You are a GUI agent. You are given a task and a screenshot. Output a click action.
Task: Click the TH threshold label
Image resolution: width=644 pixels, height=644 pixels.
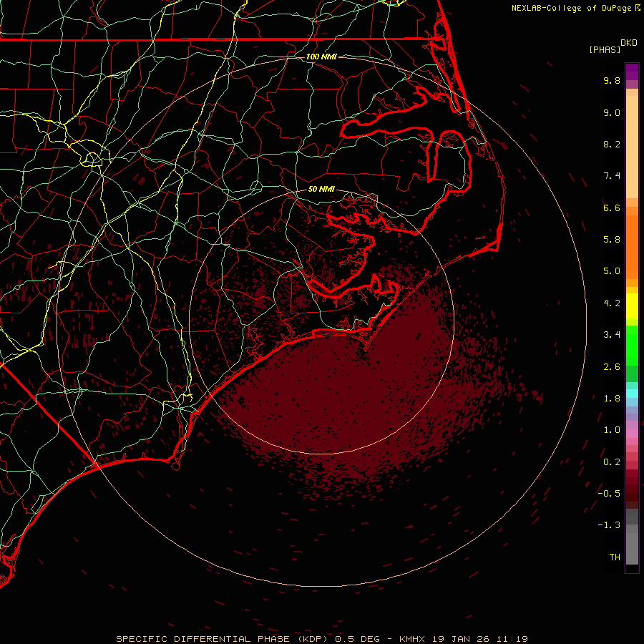[615, 557]
